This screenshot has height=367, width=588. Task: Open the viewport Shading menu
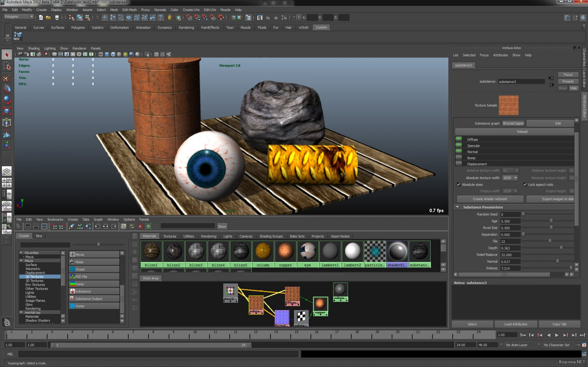pos(33,48)
